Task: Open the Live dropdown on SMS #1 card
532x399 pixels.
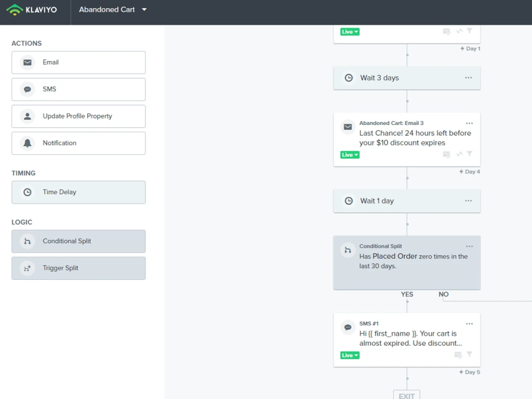Action: point(350,355)
